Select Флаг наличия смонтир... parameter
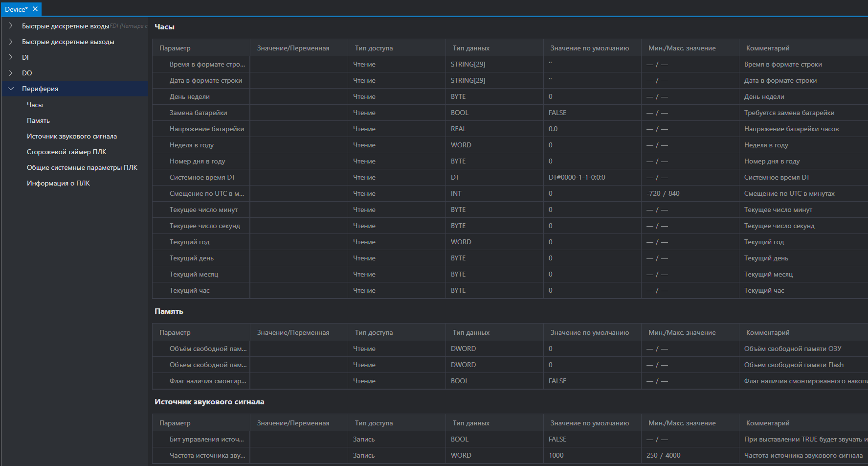Viewport: 868px width, 466px height. click(208, 381)
